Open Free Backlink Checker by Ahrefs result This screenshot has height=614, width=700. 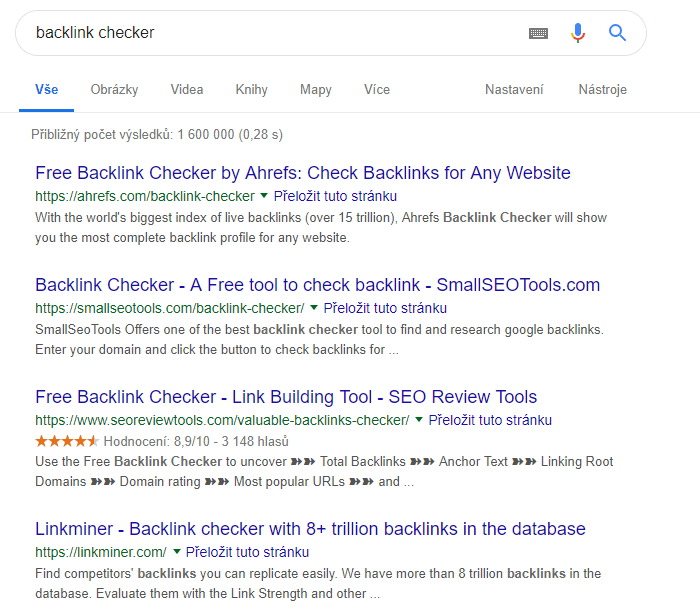point(303,173)
